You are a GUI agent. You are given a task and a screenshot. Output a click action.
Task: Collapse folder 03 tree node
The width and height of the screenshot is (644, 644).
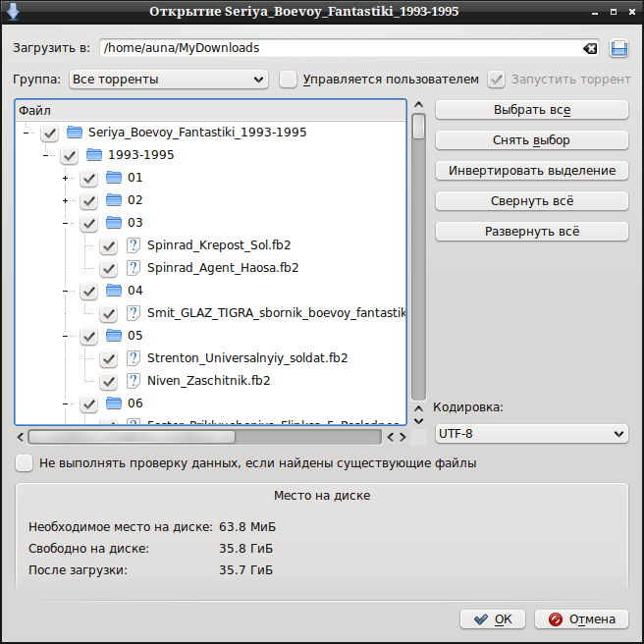click(x=66, y=223)
